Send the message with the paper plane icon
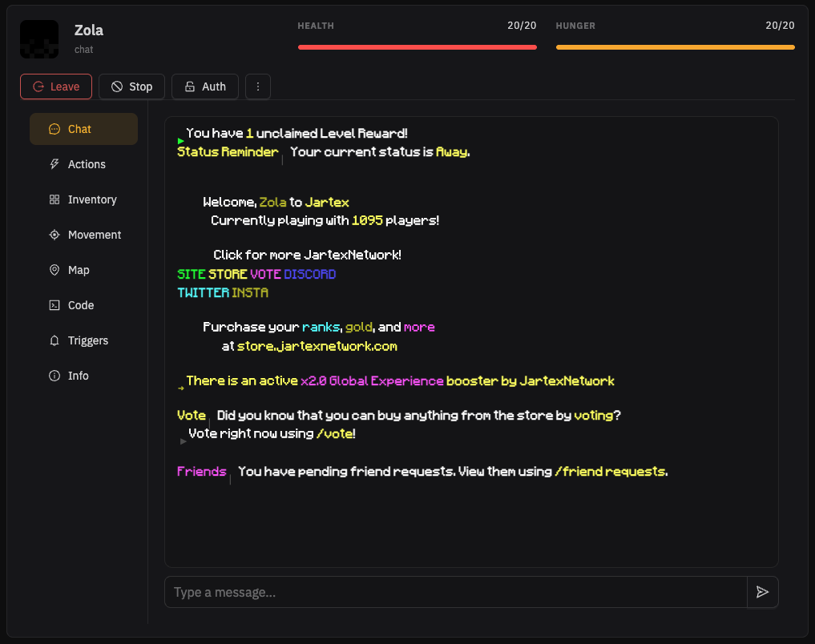The height and width of the screenshot is (644, 815). coord(762,592)
